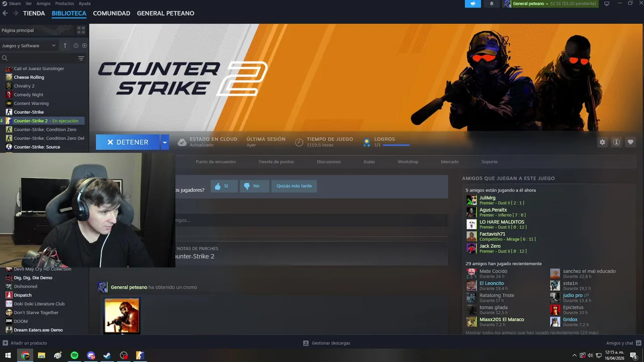The image size is (644, 362).
Task: Click the back navigation arrow
Action: pos(5,14)
